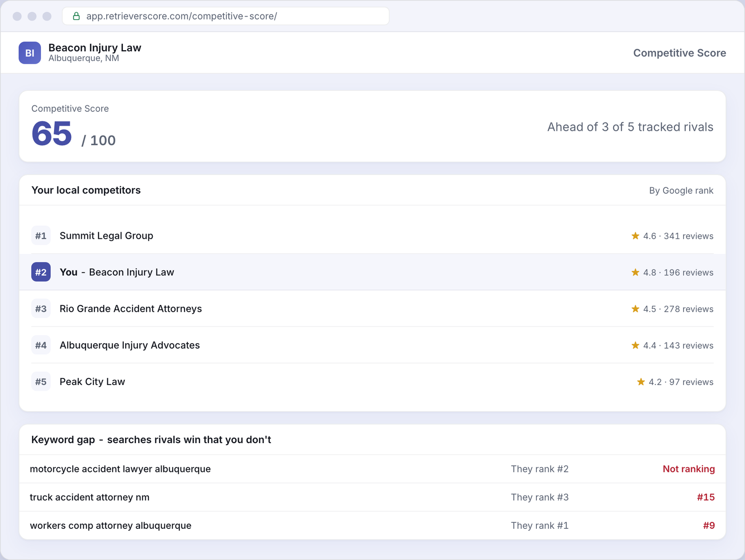Click the star icon for Albuquerque Injury Advocates
This screenshot has height=560, width=745.
click(635, 345)
